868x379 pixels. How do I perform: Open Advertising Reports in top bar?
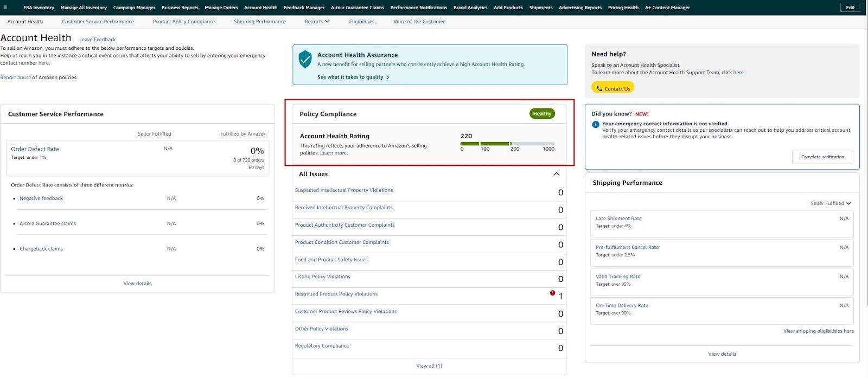(580, 8)
